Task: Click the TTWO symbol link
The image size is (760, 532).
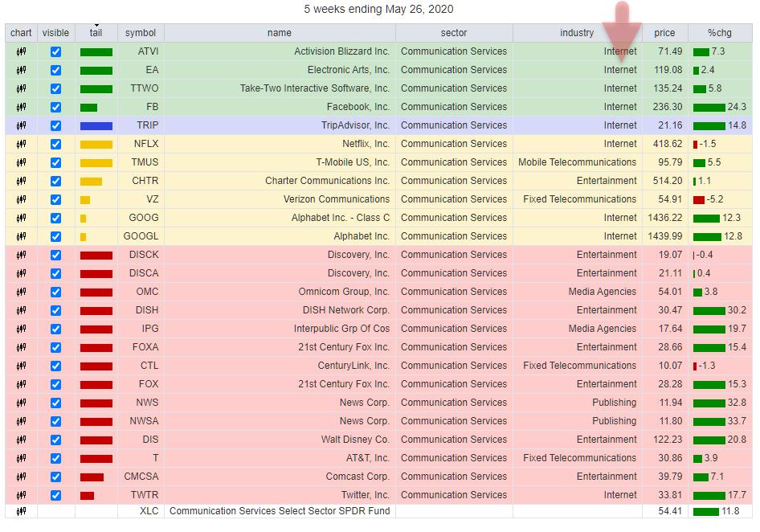Action: 145,88
